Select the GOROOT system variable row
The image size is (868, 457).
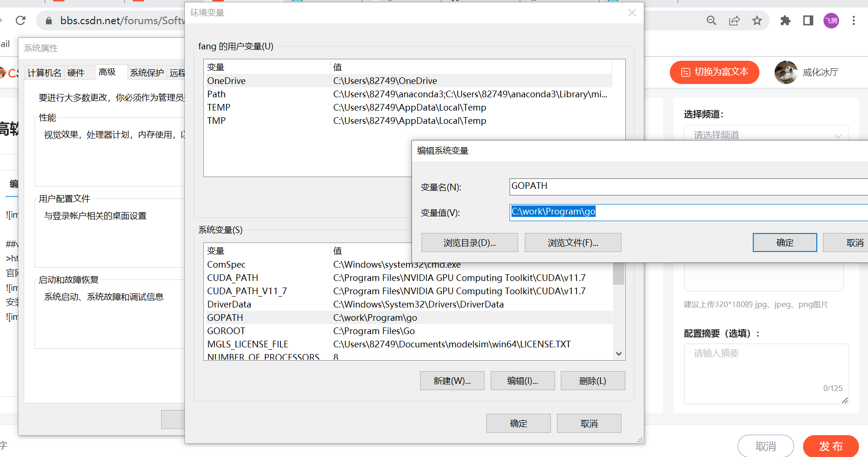[x=408, y=331]
